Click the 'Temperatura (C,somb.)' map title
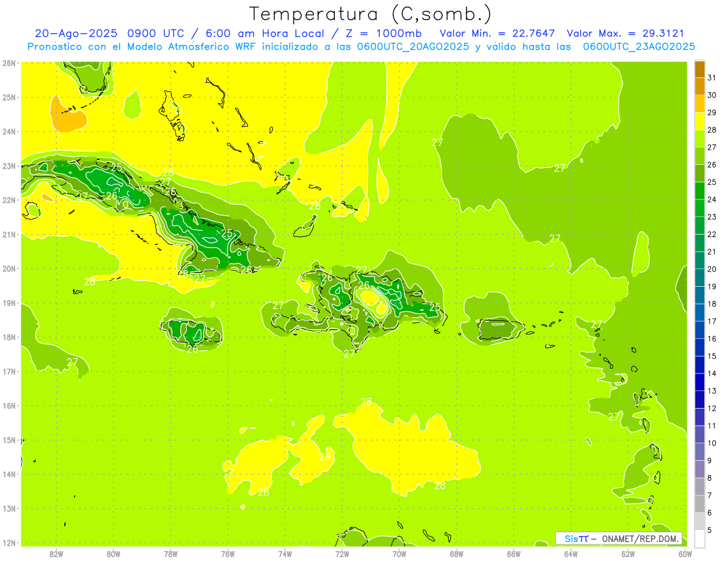 pos(369,14)
